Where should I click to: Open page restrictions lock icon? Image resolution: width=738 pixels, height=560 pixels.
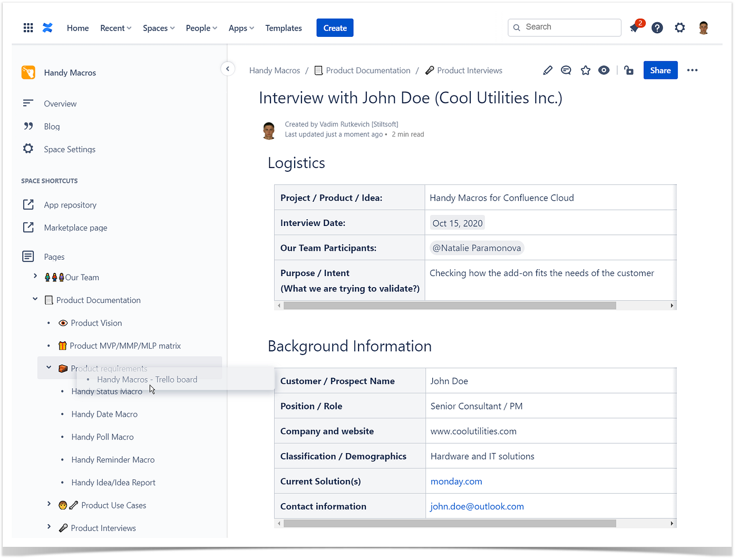click(x=629, y=70)
